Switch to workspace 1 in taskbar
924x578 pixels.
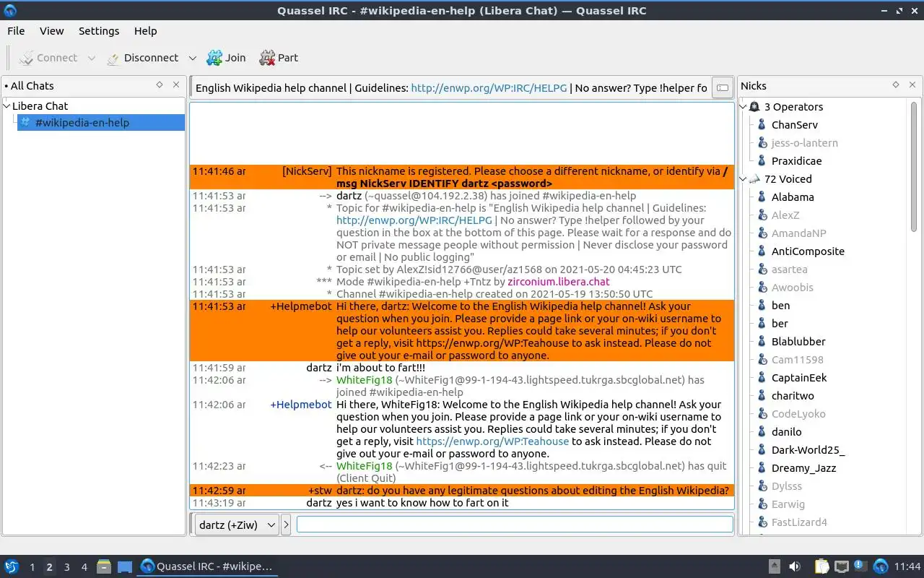(32, 567)
